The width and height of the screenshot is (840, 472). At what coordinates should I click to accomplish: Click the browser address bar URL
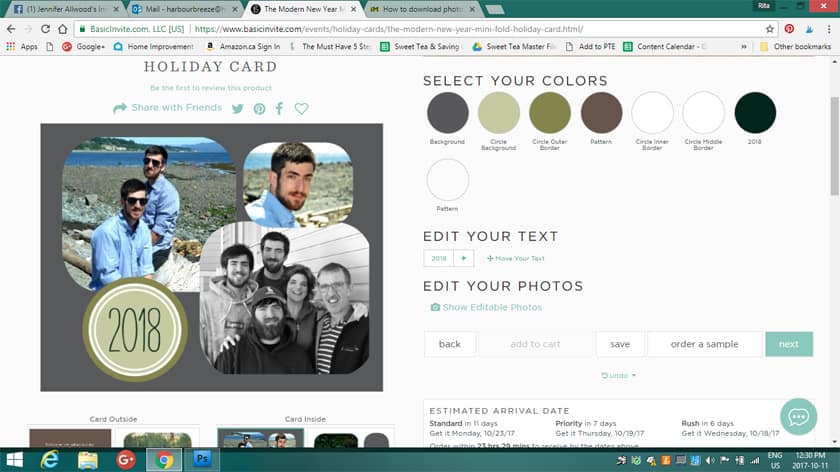point(388,29)
